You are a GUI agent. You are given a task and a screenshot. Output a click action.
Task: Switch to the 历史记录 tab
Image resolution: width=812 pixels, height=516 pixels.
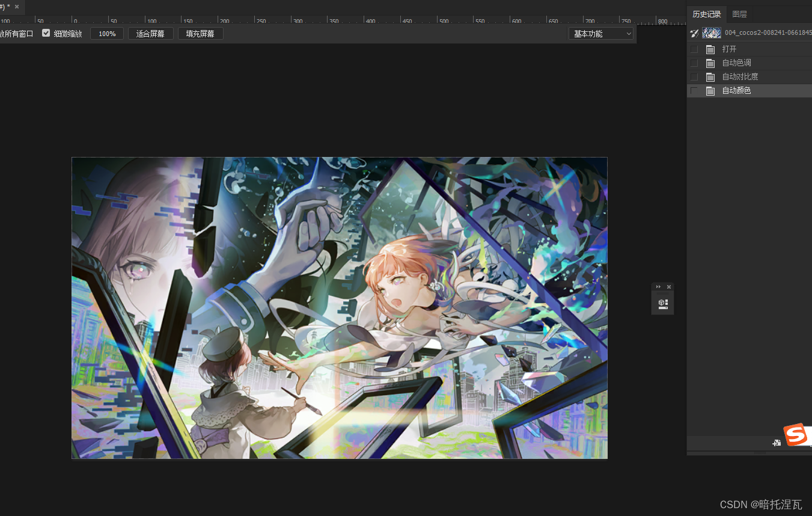[x=707, y=14]
